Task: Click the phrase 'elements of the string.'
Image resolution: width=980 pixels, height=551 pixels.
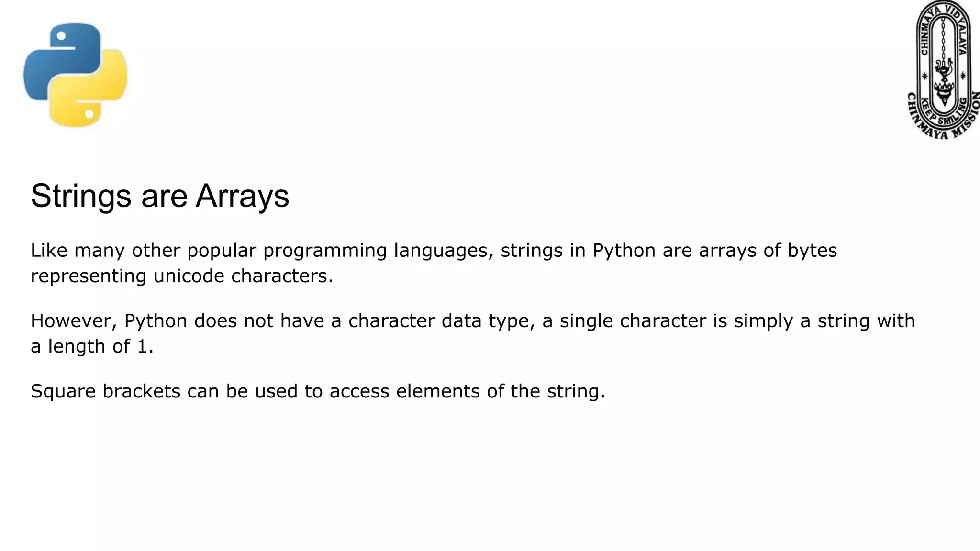Action: [501, 391]
